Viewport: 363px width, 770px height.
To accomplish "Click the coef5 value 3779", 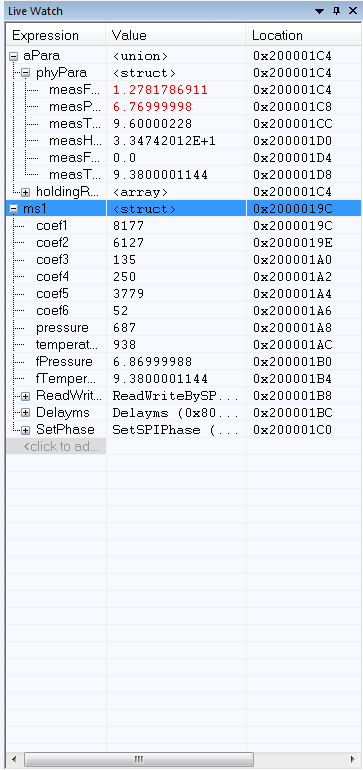I will [128, 294].
